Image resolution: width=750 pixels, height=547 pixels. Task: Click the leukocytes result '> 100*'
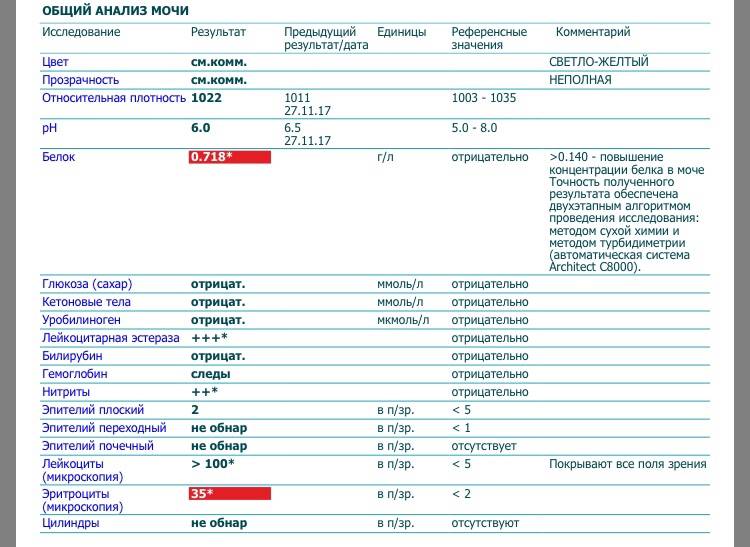(x=213, y=464)
